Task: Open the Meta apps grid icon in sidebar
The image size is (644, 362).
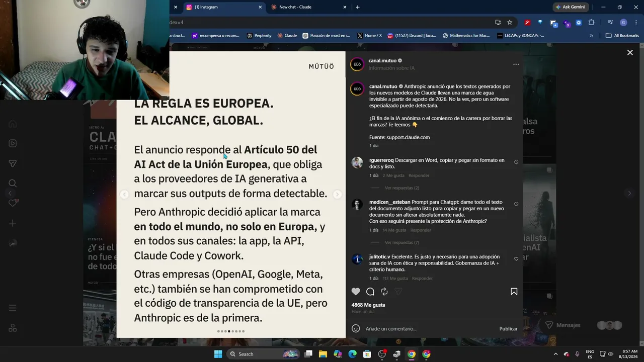Action: 13,328
